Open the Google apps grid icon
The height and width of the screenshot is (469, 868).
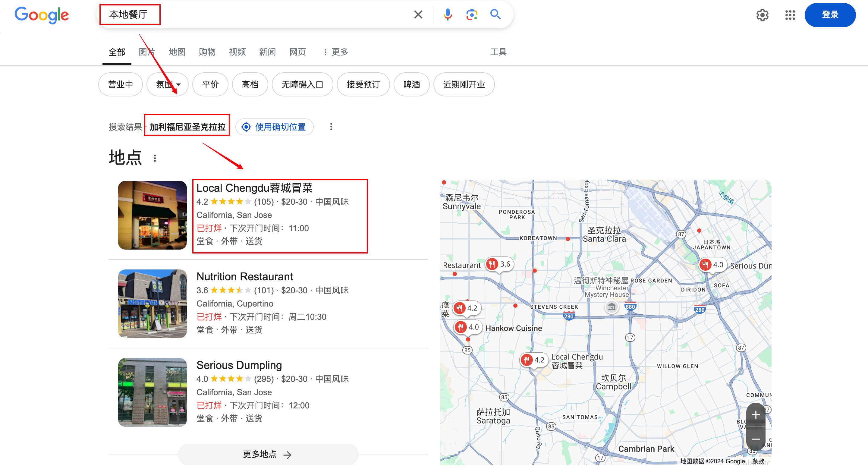coord(790,15)
